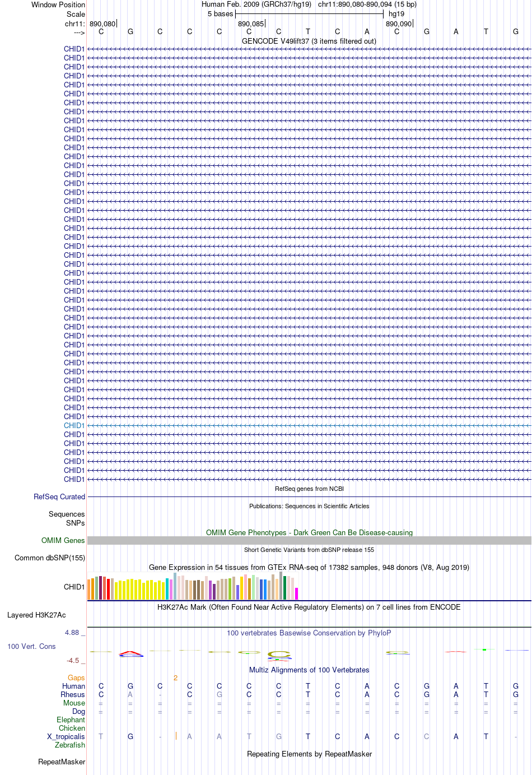Open the GENCODE V49lift37 track title
Image resolution: width=532 pixels, height=775 pixels.
coord(309,41)
